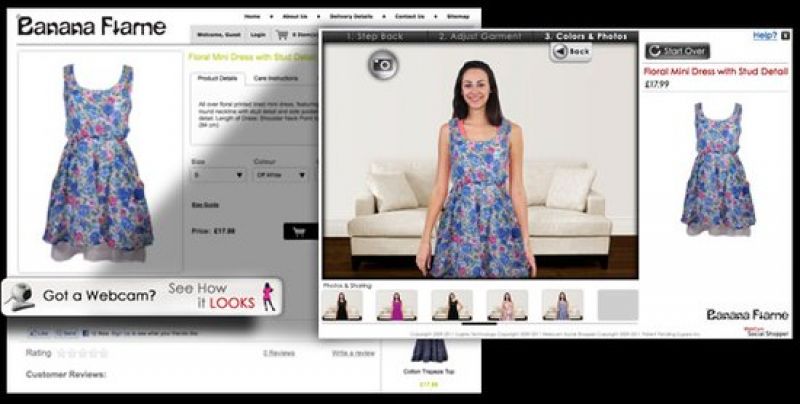Screen dimensions: 800x404
Task: Open the Size dropdown on the product page
Action: point(218,174)
